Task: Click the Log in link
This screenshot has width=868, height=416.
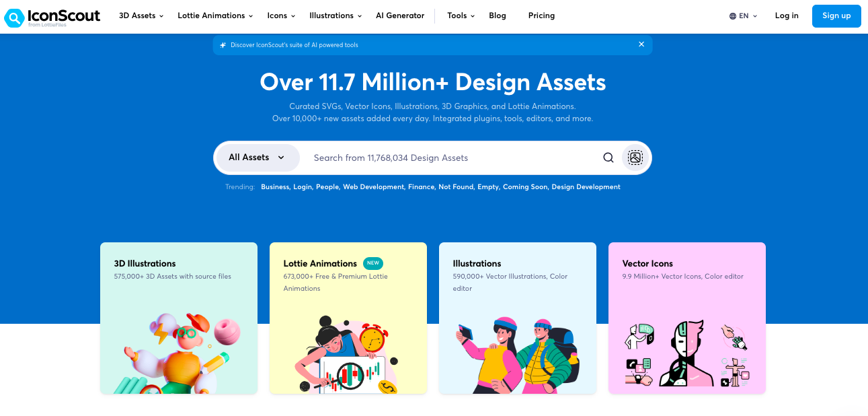Action: click(786, 15)
